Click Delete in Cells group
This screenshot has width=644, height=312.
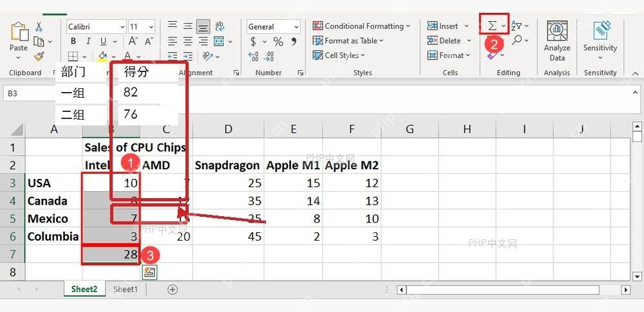click(x=450, y=41)
